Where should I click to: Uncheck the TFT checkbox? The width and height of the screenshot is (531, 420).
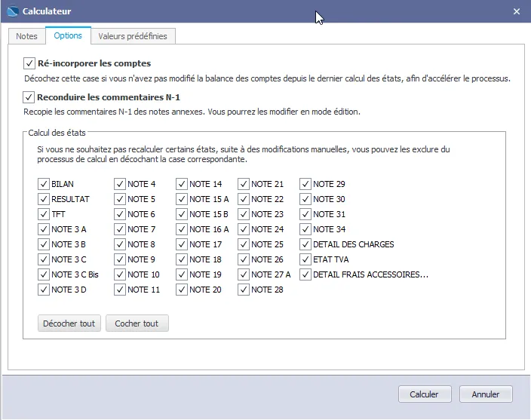tap(43, 214)
